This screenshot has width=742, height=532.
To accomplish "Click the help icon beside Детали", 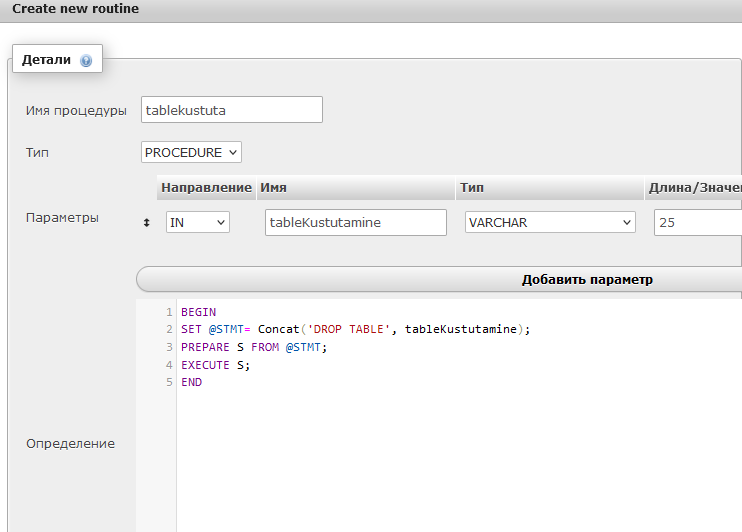I will point(86,60).
